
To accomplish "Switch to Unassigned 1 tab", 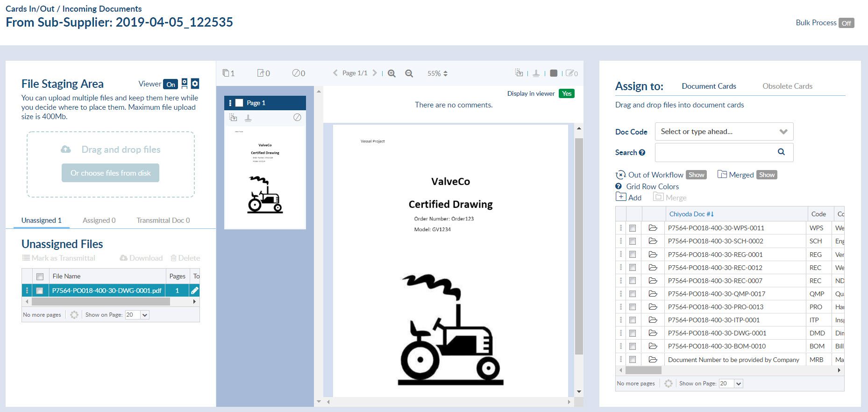I will coord(42,220).
